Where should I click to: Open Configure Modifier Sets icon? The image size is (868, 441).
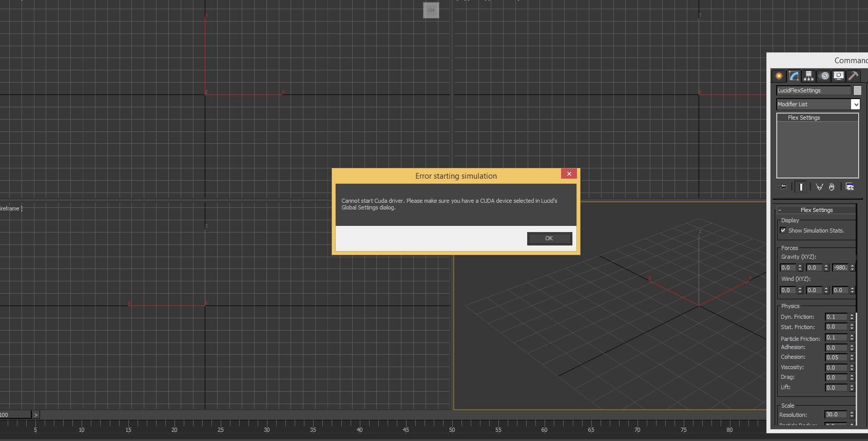point(850,187)
